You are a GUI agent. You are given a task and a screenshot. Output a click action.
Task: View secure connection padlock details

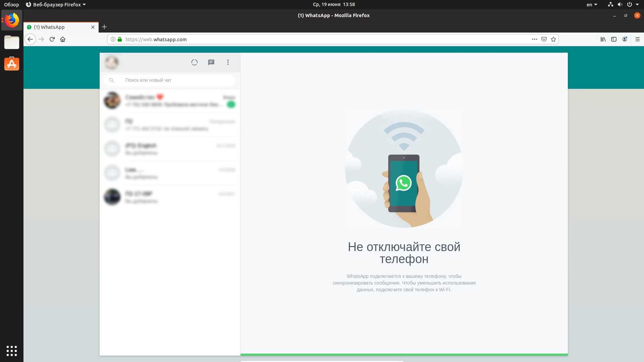(x=120, y=39)
